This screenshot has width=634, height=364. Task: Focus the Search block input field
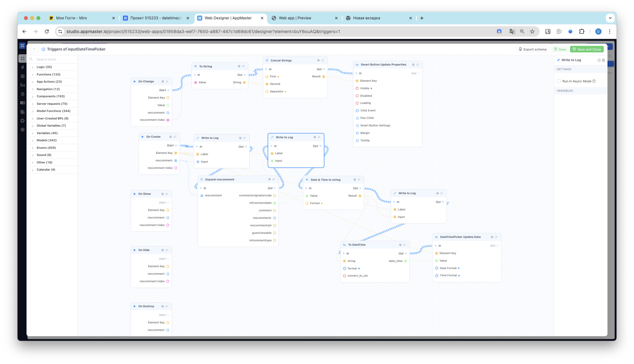click(x=53, y=59)
